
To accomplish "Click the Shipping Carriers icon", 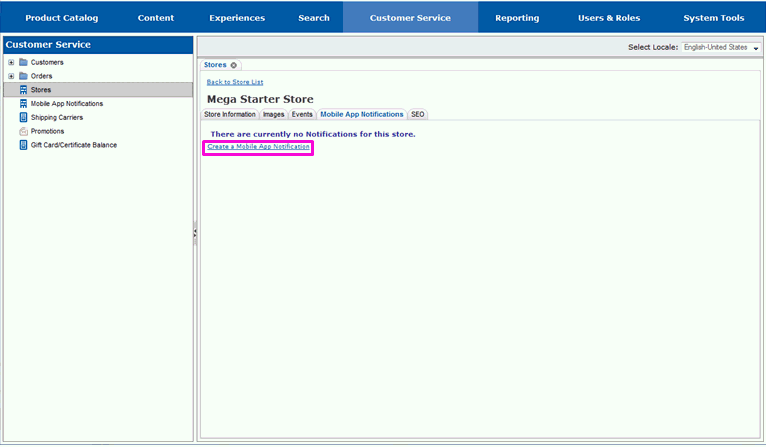I will [23, 117].
